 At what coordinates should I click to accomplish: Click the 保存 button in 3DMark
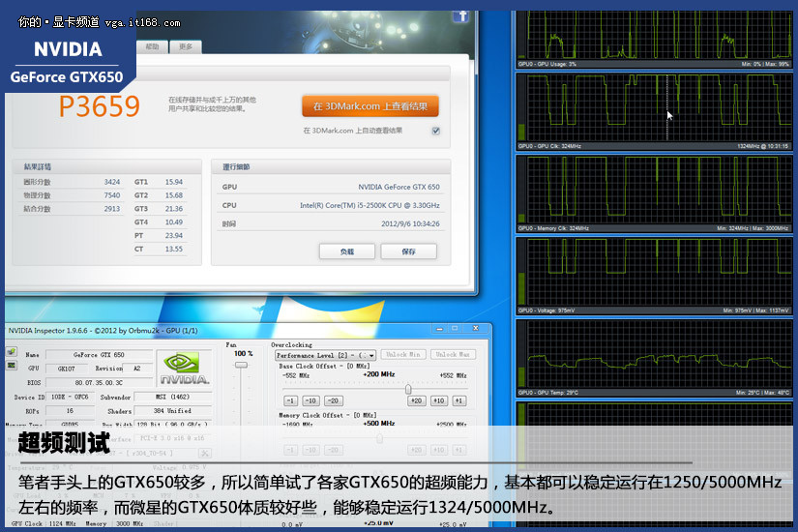click(x=408, y=251)
